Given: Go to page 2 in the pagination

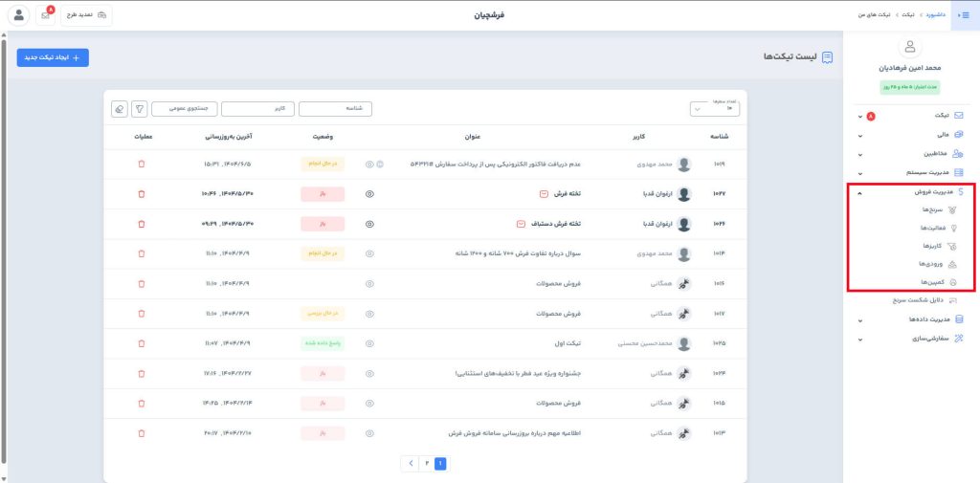Looking at the screenshot, I should click(425, 463).
